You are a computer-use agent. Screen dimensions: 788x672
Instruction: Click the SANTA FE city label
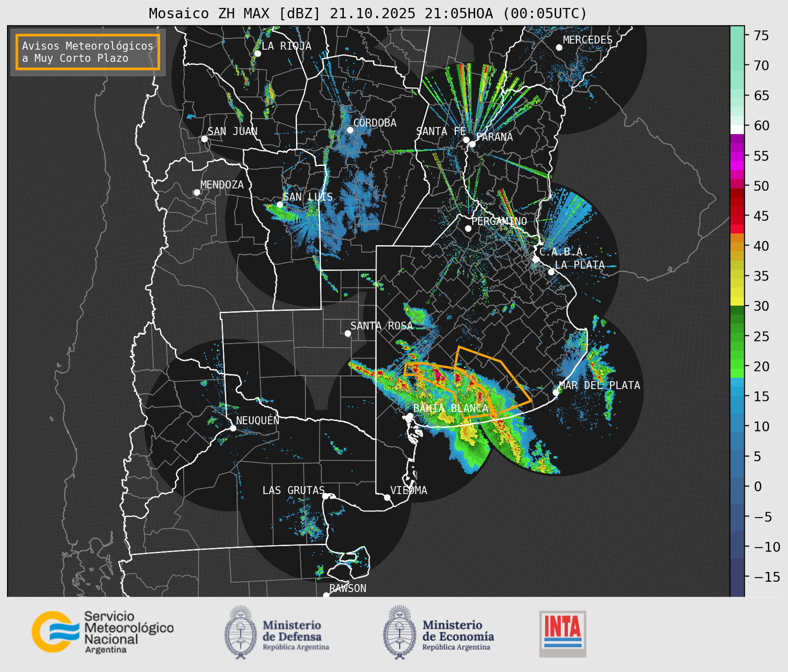pos(441,131)
